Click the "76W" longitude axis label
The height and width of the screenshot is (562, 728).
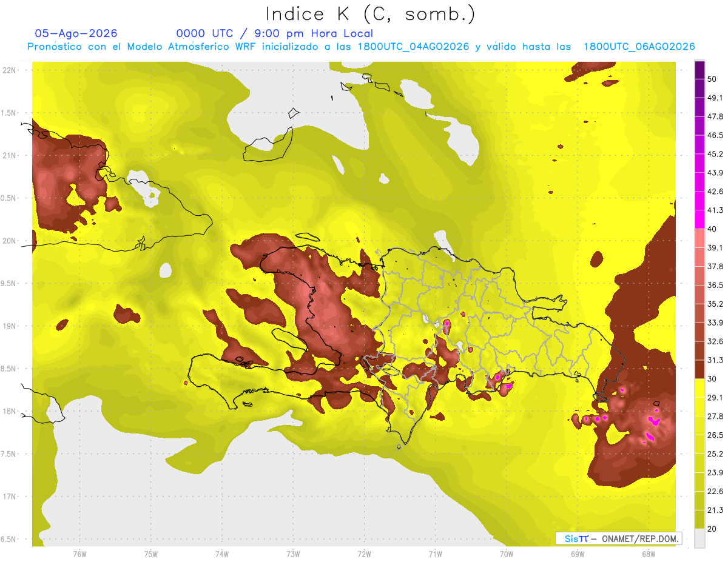coord(79,554)
